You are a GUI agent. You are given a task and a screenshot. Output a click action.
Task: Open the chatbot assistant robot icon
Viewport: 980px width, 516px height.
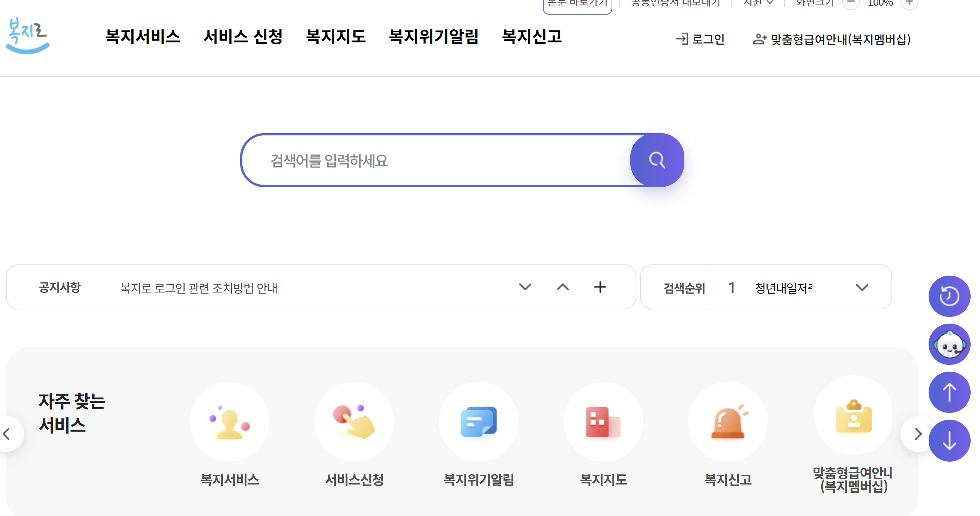pyautogui.click(x=949, y=345)
